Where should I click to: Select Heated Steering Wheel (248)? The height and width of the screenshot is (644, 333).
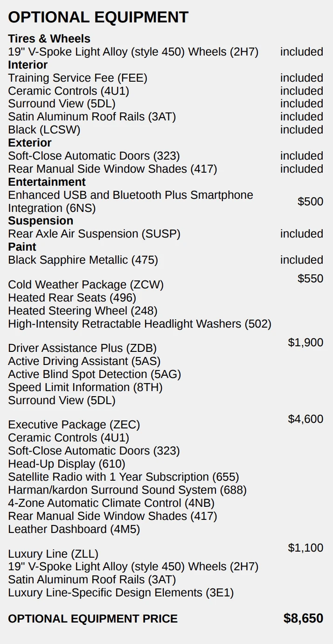(83, 311)
